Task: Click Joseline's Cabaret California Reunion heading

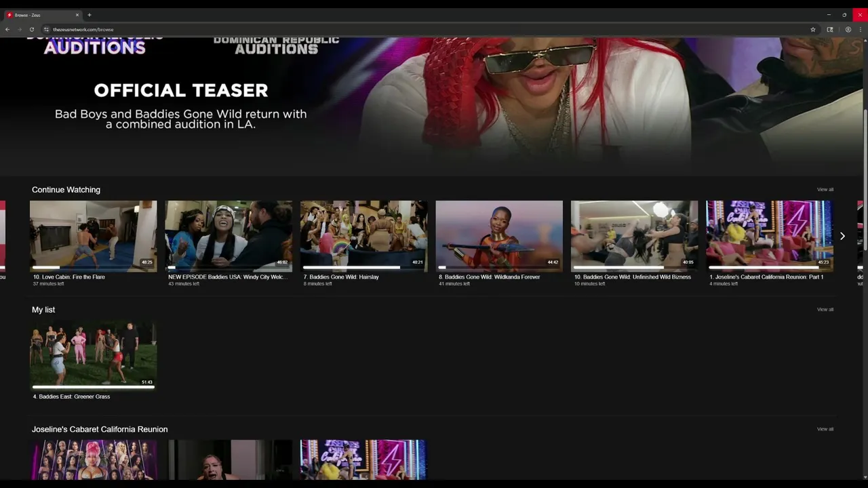Action: [x=100, y=429]
